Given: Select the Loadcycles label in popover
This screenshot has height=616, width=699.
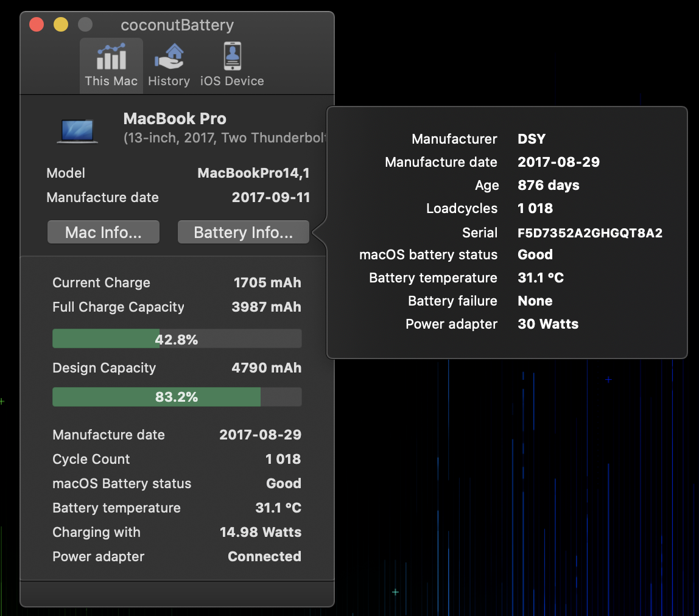Looking at the screenshot, I should (x=462, y=209).
